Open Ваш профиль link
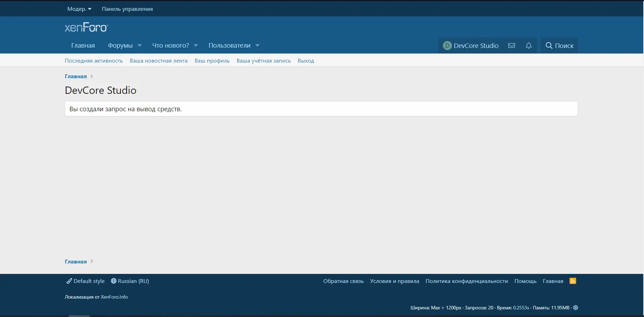Screen dimensions: 644x317 pos(212,60)
